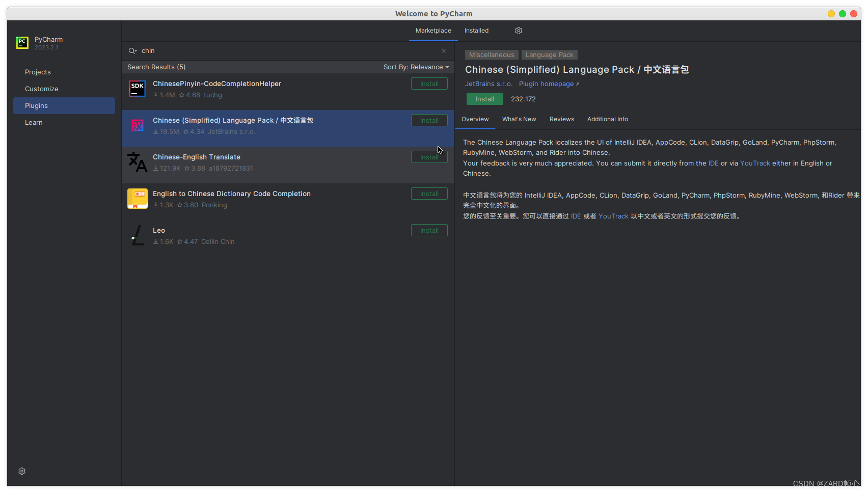Select Projects in the sidebar
The width and height of the screenshot is (868, 493).
[x=64, y=72]
